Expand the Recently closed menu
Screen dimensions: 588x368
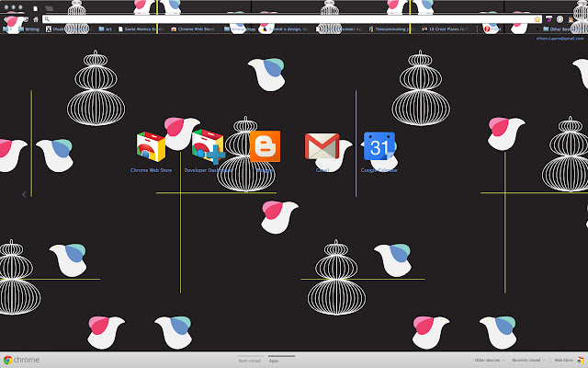click(528, 360)
